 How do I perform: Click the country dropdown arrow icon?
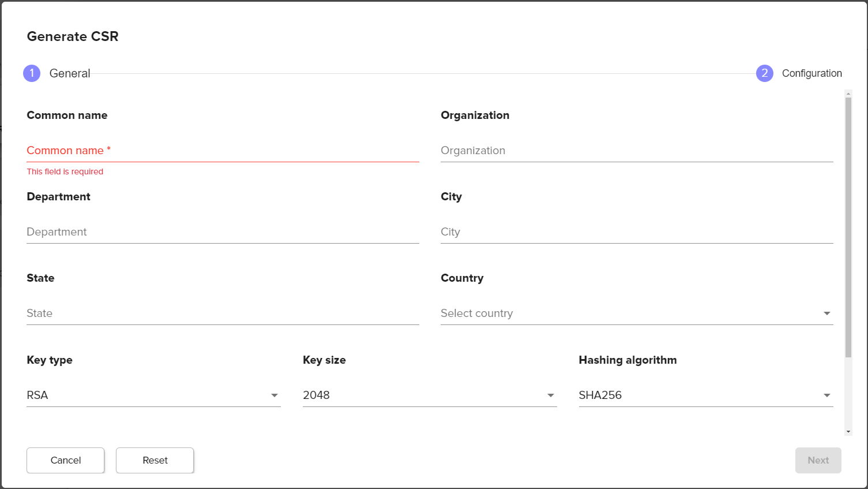click(827, 313)
